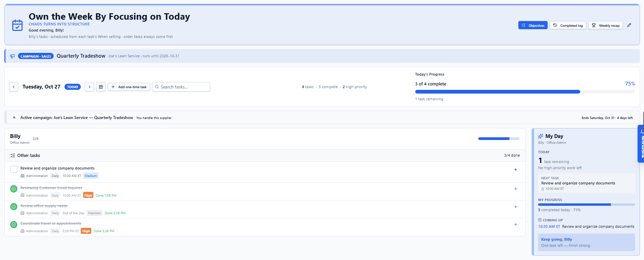
Task: Click '3:30 PM ET' time label
Action: tap(71, 231)
